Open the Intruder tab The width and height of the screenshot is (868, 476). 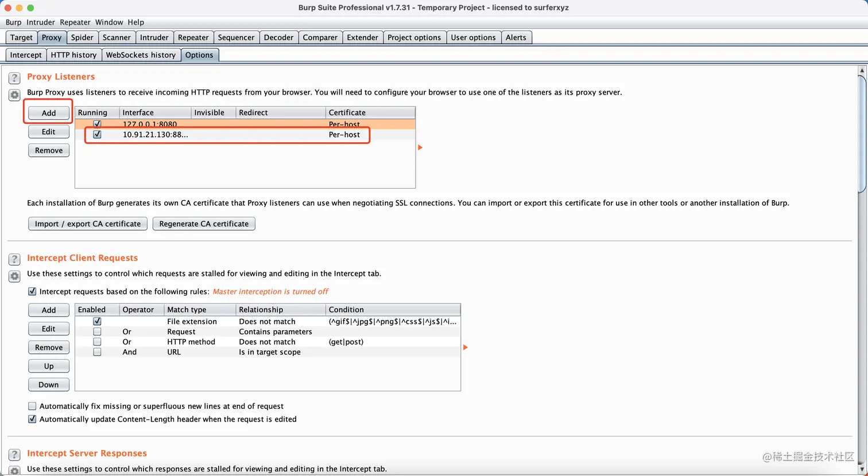[154, 37]
